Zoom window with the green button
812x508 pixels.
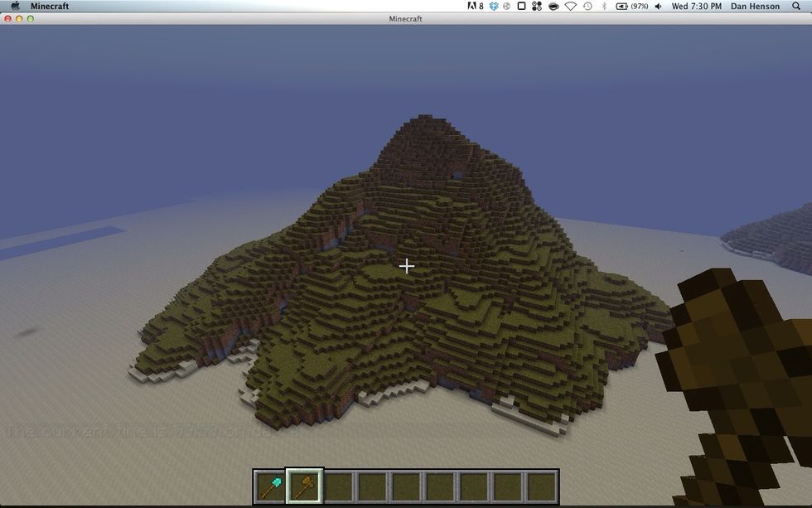point(31,18)
